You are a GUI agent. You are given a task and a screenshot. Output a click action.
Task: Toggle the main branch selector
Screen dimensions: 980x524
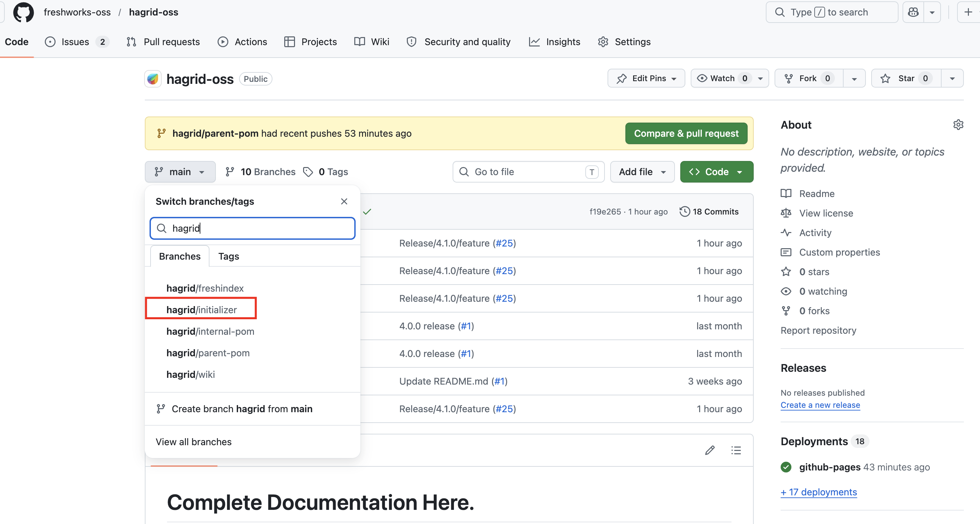[x=180, y=172]
